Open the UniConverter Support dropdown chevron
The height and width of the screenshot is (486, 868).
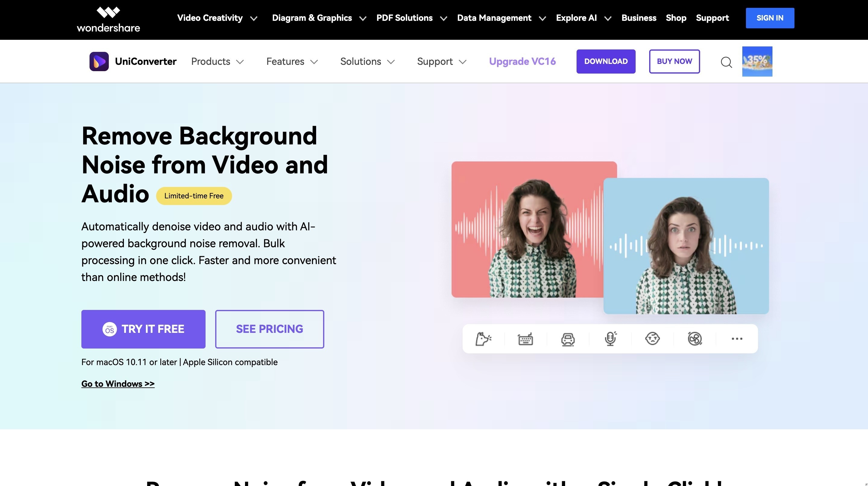pos(463,62)
